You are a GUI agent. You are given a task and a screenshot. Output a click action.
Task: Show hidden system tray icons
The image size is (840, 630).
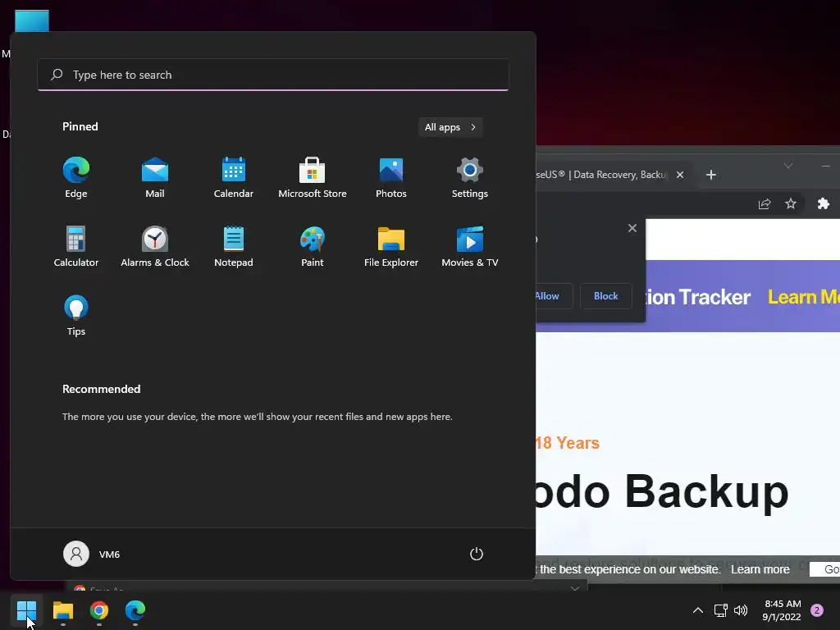click(x=697, y=610)
